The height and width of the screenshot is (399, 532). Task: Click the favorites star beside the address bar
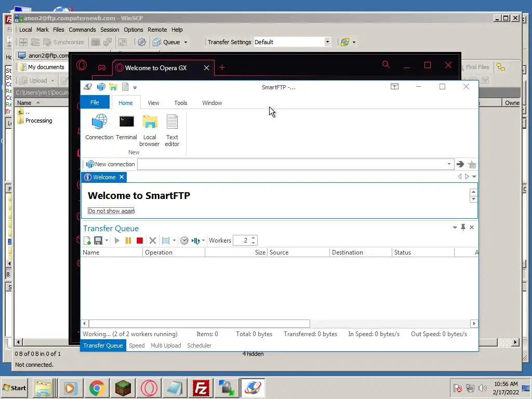click(472, 165)
